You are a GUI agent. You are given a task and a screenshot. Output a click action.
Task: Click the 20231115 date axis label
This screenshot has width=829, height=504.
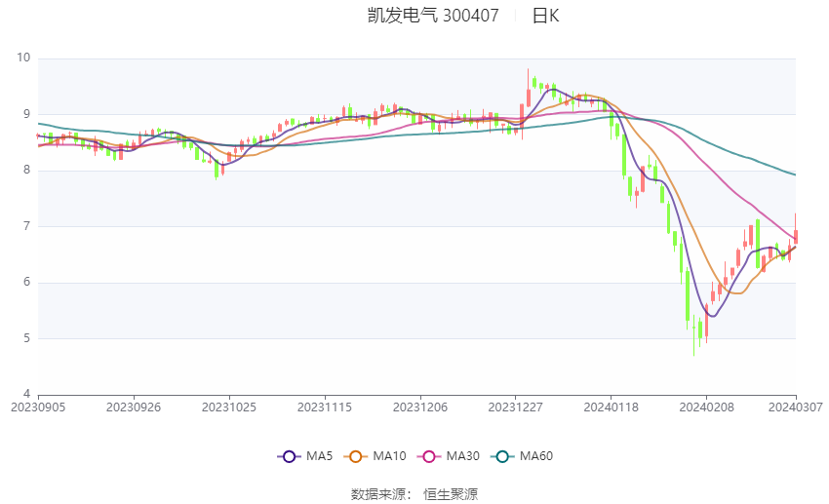point(325,407)
